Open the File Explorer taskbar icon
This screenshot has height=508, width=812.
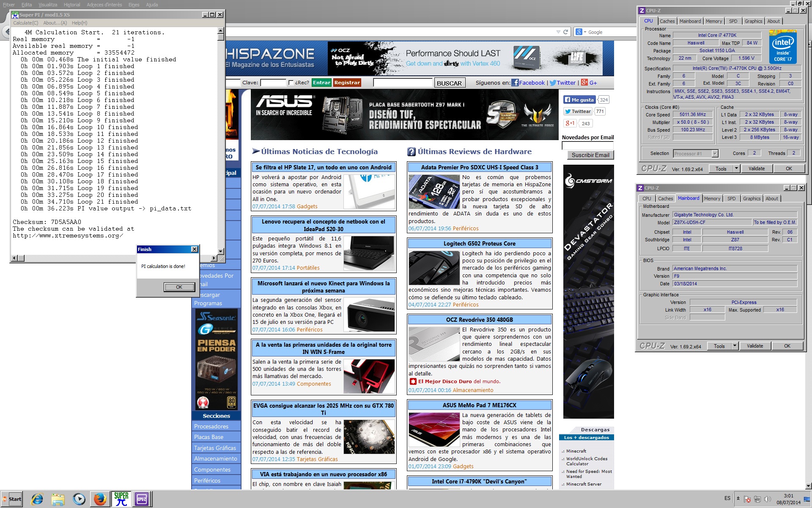[x=58, y=499]
